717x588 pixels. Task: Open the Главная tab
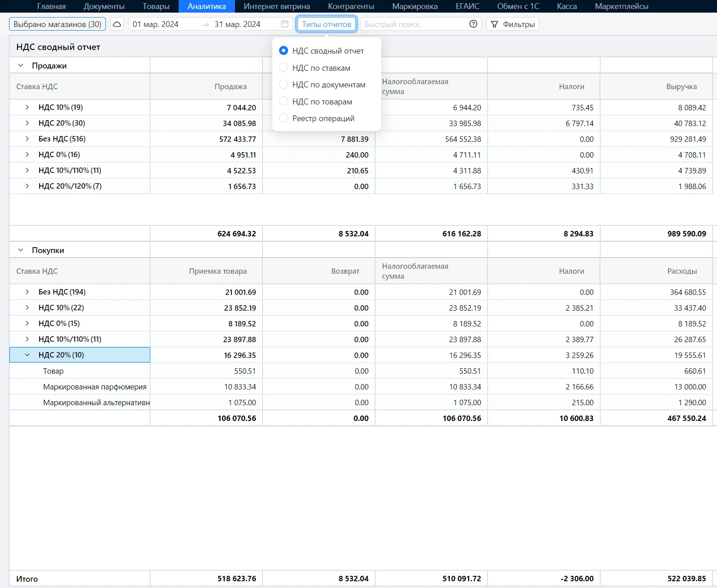[51, 6]
